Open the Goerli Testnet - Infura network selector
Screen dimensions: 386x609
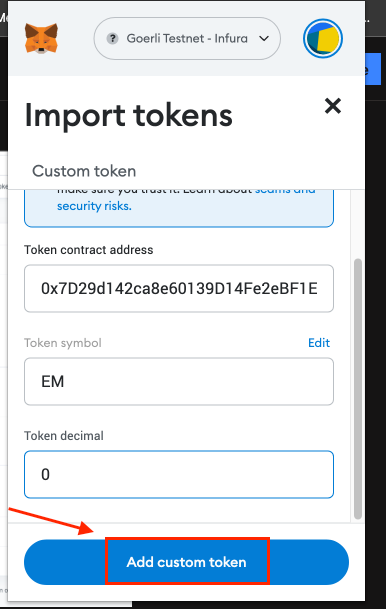[x=187, y=38]
